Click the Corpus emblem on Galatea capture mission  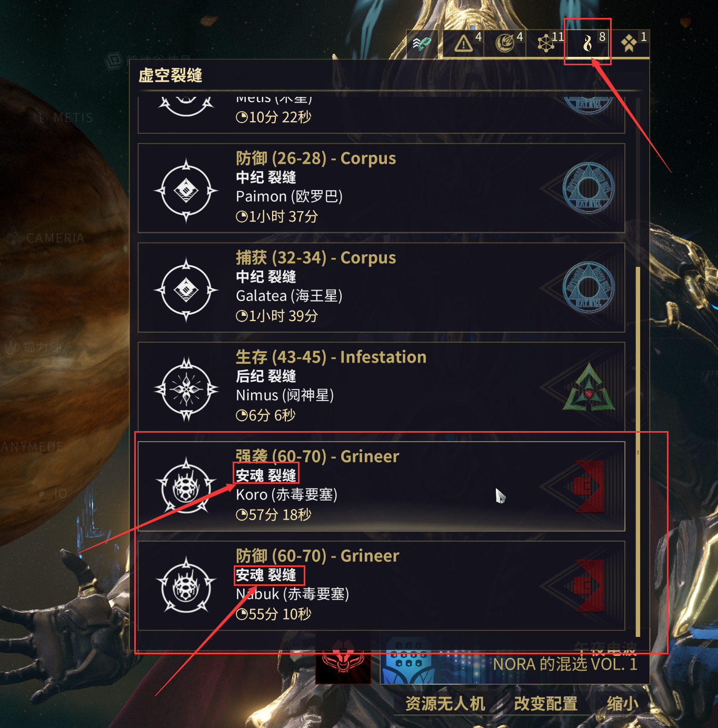[x=589, y=287]
